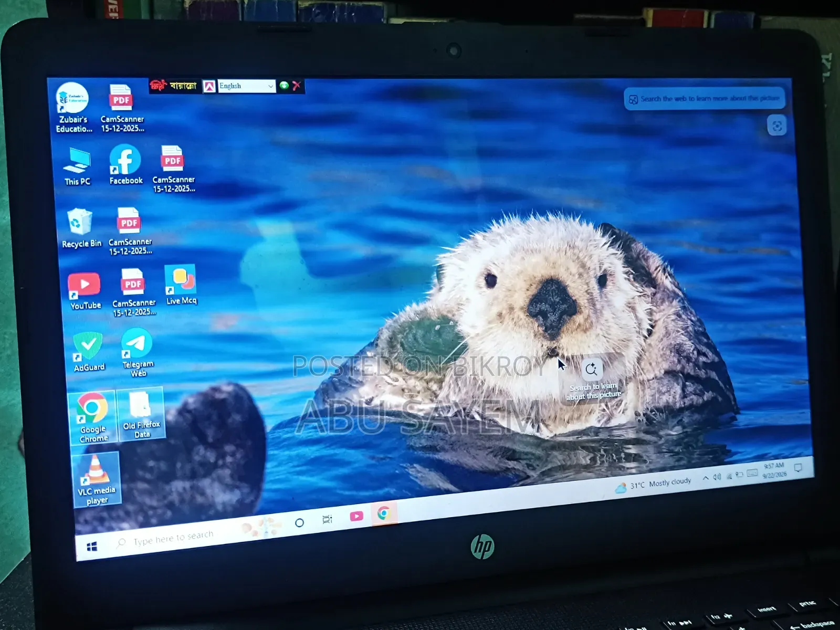Close the Bijoy toolbar with red X

[x=297, y=86]
